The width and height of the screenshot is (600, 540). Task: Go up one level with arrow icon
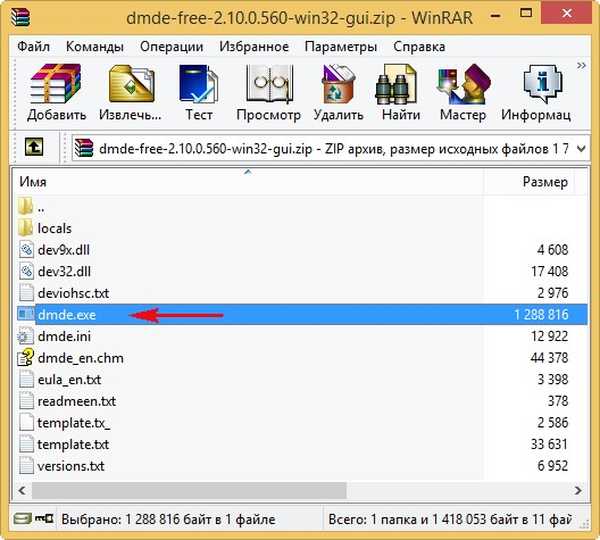pyautogui.click(x=34, y=147)
